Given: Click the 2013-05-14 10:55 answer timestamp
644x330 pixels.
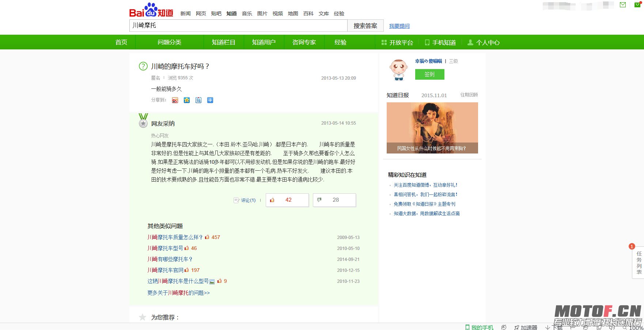Looking at the screenshot, I should pos(338,123).
